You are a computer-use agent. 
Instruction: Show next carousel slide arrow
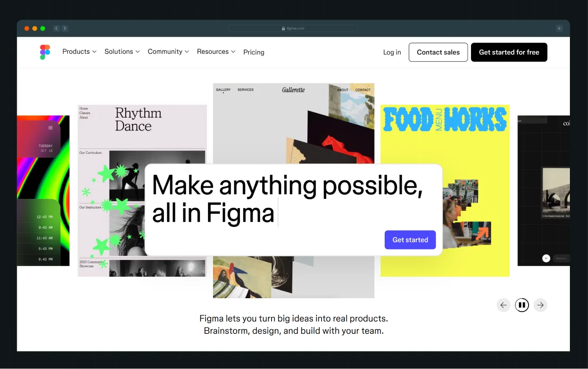tap(540, 305)
